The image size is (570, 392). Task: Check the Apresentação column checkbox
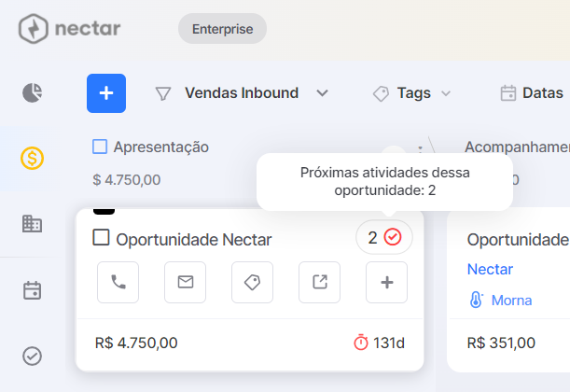click(100, 147)
